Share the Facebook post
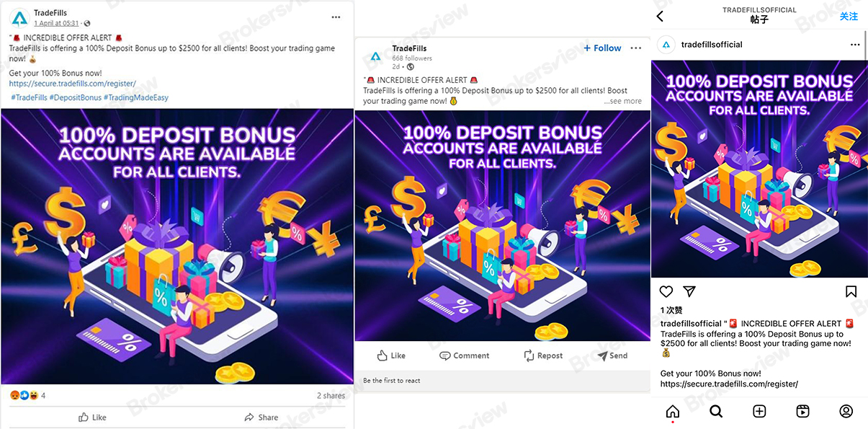 click(x=261, y=417)
